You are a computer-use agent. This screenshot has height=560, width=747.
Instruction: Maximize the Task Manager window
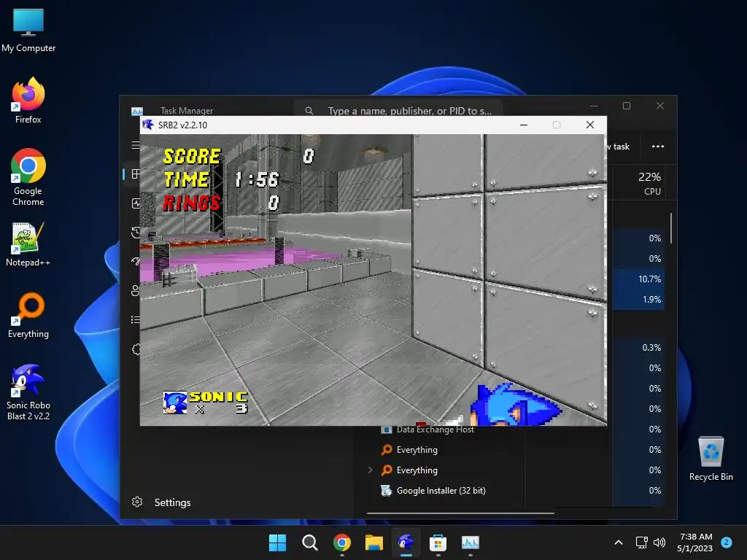click(627, 106)
